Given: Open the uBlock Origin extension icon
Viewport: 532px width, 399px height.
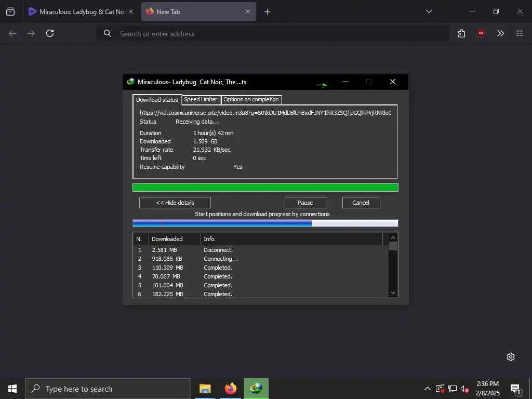Looking at the screenshot, I should click(481, 33).
